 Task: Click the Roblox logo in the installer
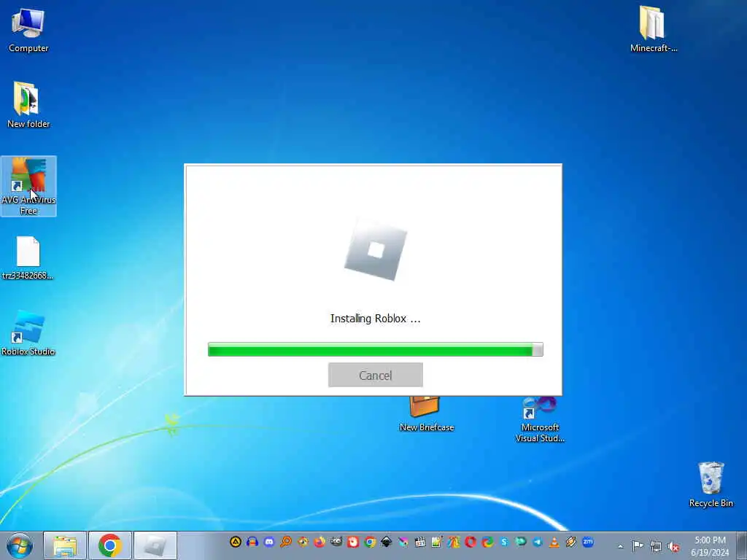[x=376, y=250]
